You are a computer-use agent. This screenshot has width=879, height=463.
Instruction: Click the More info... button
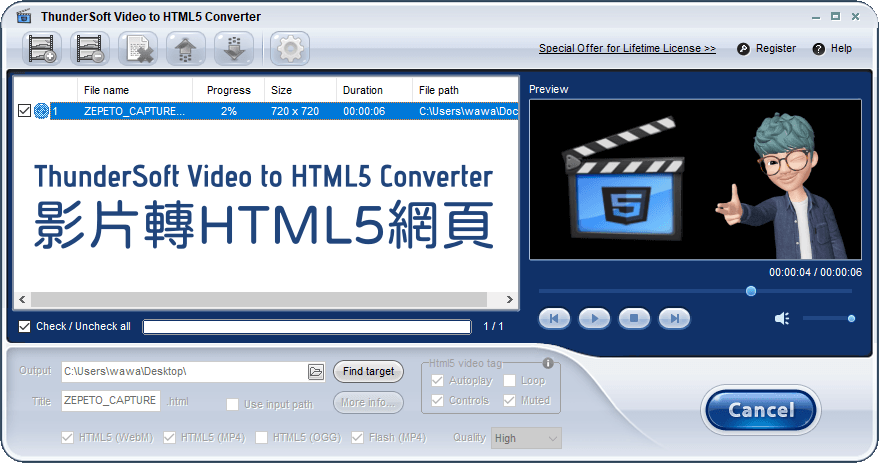pos(368,402)
